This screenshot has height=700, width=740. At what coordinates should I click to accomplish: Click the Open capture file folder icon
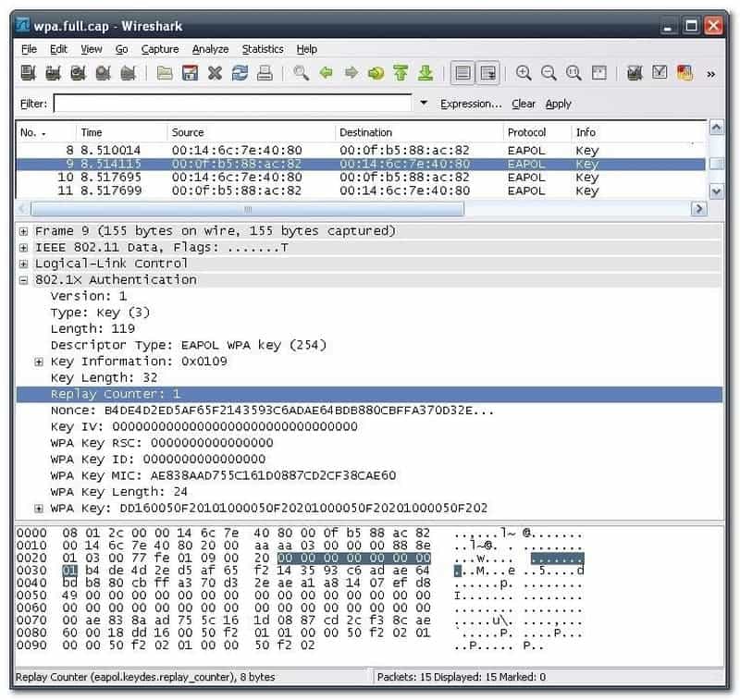pyautogui.click(x=165, y=73)
